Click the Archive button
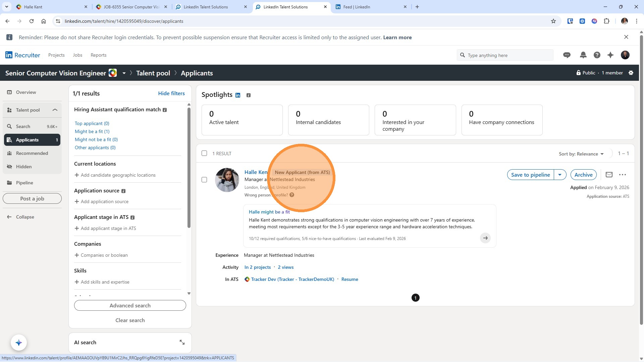 [x=583, y=175]
